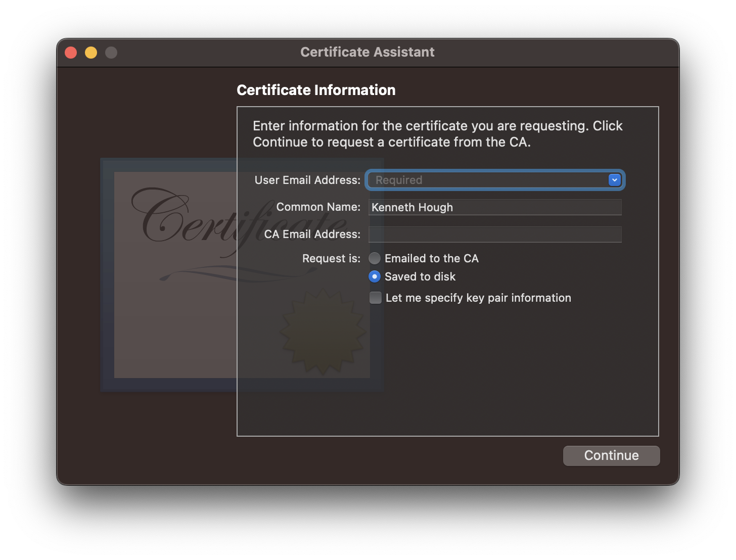Image resolution: width=736 pixels, height=560 pixels.
Task: Select the Saved to disk option
Action: (x=375, y=276)
